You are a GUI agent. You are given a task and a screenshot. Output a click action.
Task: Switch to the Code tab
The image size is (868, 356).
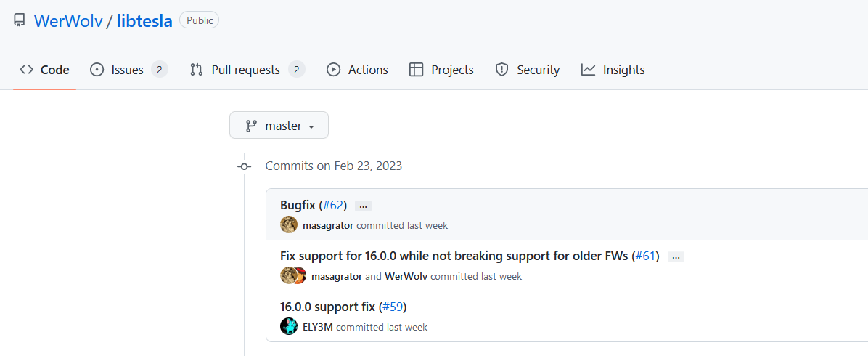(44, 70)
